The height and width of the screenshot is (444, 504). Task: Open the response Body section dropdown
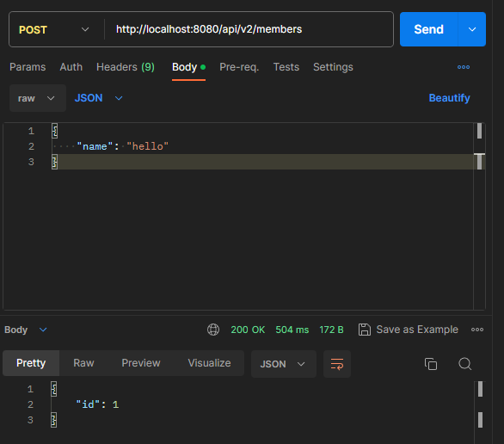[x=26, y=330]
